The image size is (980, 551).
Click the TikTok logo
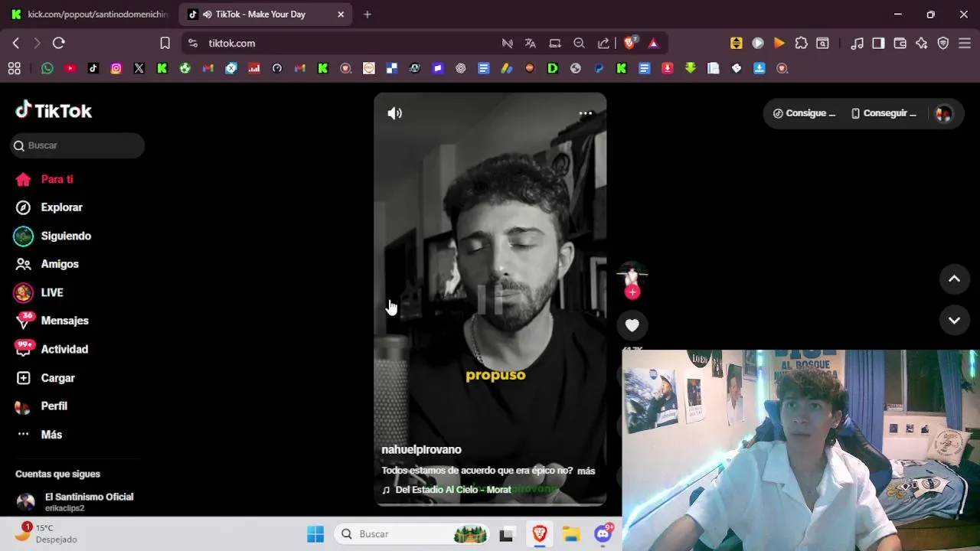(x=54, y=111)
